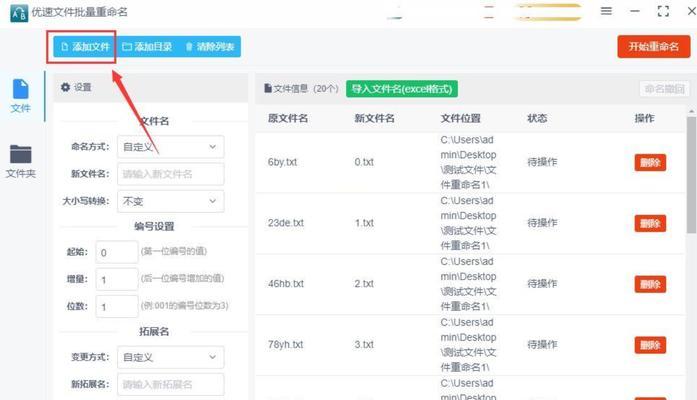This screenshot has height=400, width=697.
Task: Click the 添加目录 button
Action: click(x=147, y=47)
